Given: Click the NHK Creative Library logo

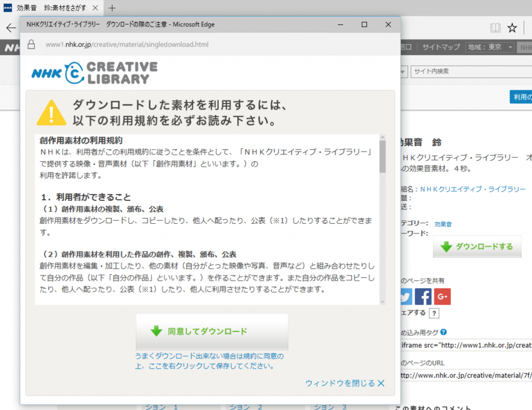Looking at the screenshot, I should pos(95,73).
